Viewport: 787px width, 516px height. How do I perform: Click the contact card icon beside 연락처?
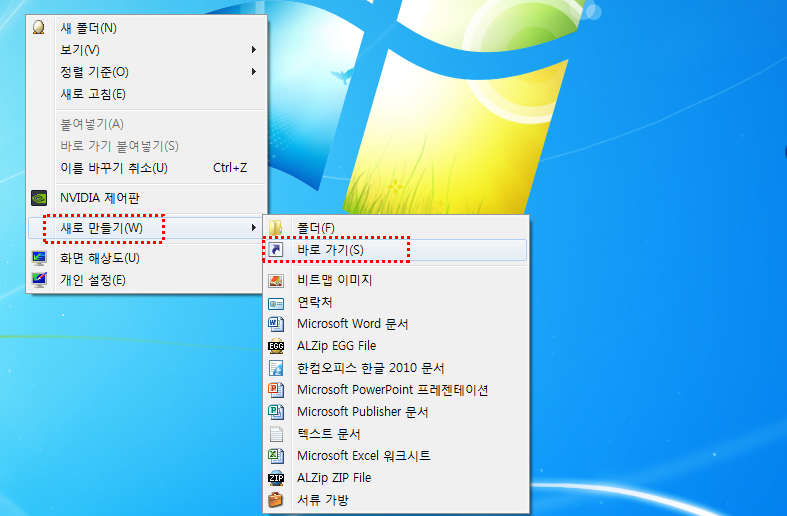pos(276,303)
